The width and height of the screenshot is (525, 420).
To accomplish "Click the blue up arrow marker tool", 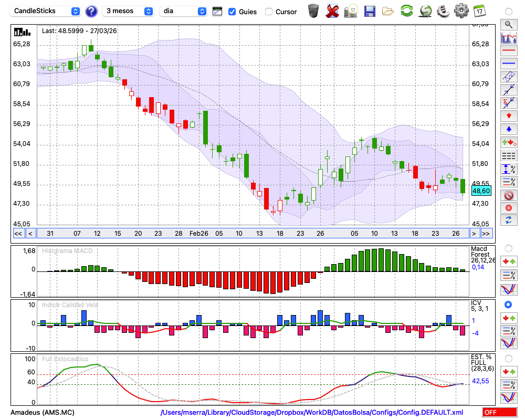I will 509,129.
